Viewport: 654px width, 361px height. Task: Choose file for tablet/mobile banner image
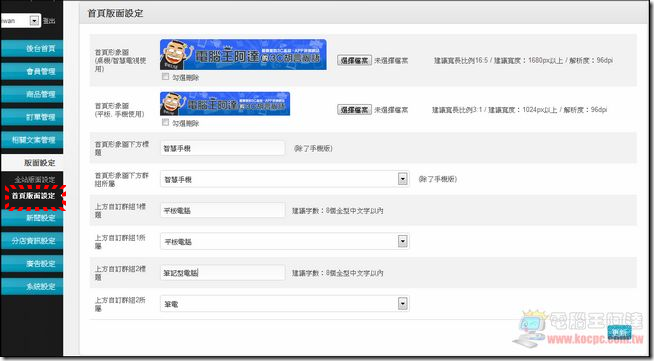pos(354,110)
